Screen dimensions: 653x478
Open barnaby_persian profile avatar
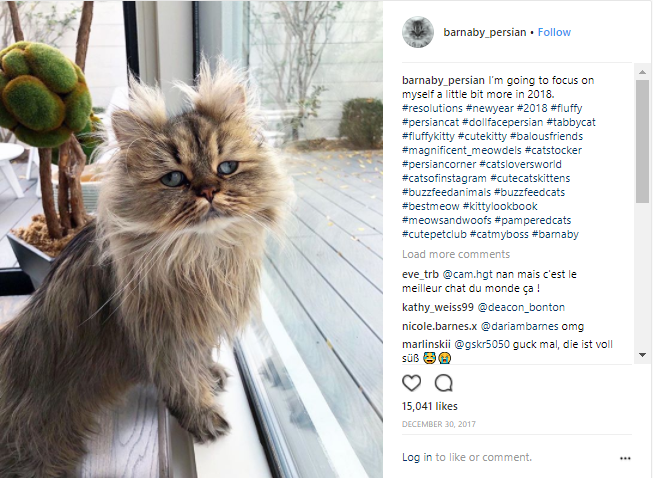click(418, 32)
